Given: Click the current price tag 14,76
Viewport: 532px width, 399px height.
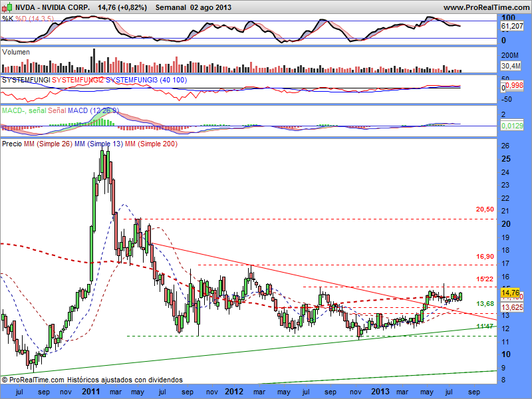Looking at the screenshot, I should tap(510, 293).
